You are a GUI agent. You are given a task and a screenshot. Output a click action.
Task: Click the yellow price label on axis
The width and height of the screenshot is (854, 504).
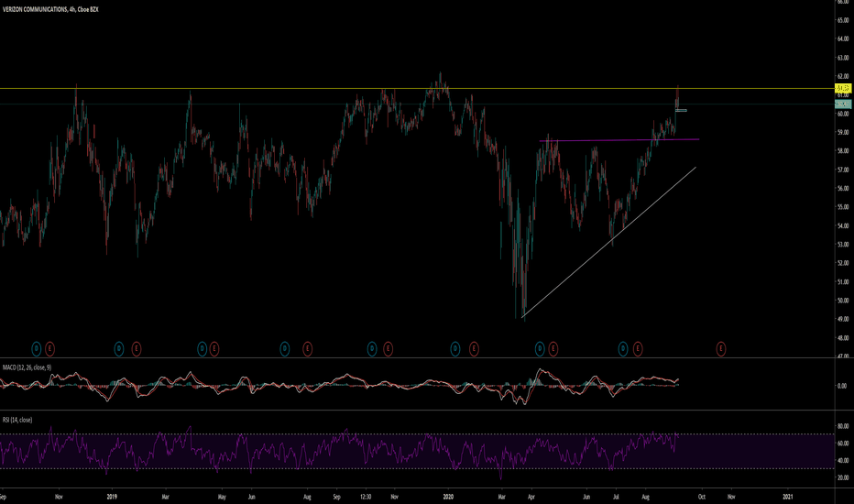(843, 88)
